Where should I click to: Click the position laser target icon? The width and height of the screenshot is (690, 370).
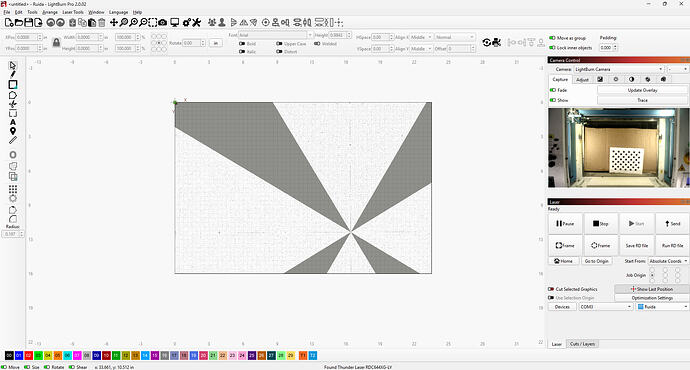[265, 22]
